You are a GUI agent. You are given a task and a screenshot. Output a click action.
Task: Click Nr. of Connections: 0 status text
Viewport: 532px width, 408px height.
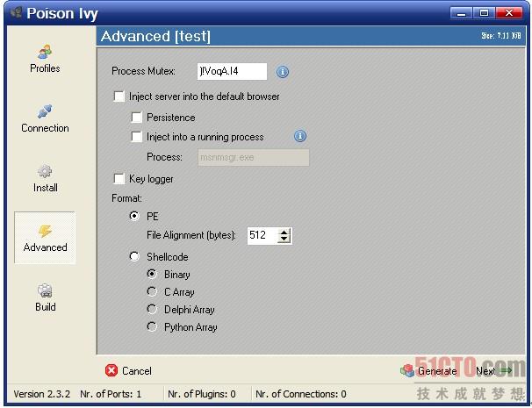click(300, 394)
